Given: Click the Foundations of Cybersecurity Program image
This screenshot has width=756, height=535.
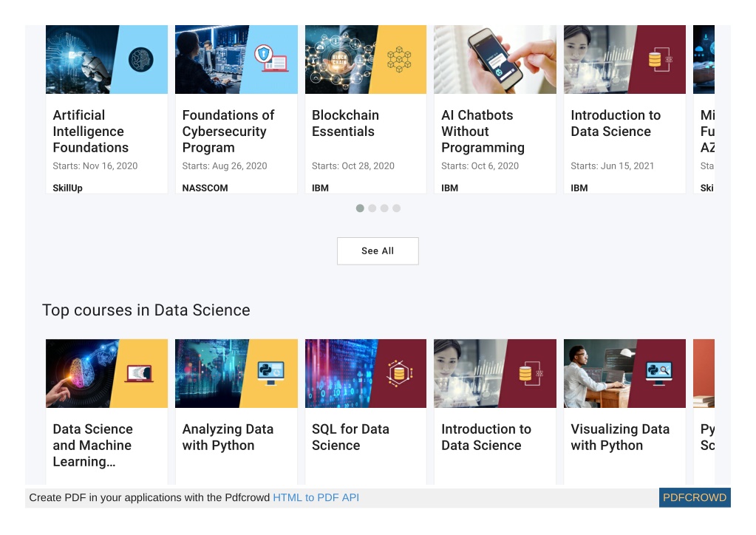Looking at the screenshot, I should point(236,59).
